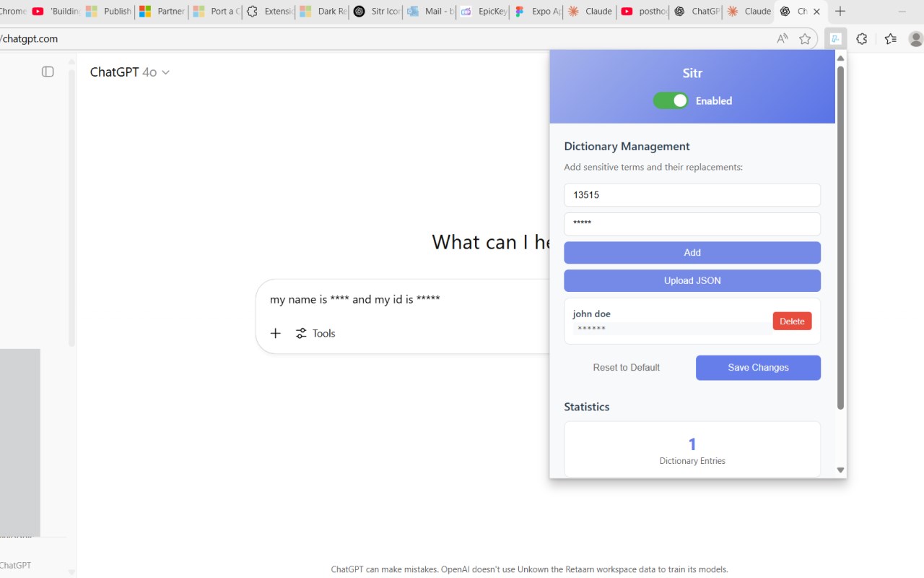Click the 'Dictionary Entries' statistic label
The width and height of the screenshot is (924, 578).
(x=692, y=461)
